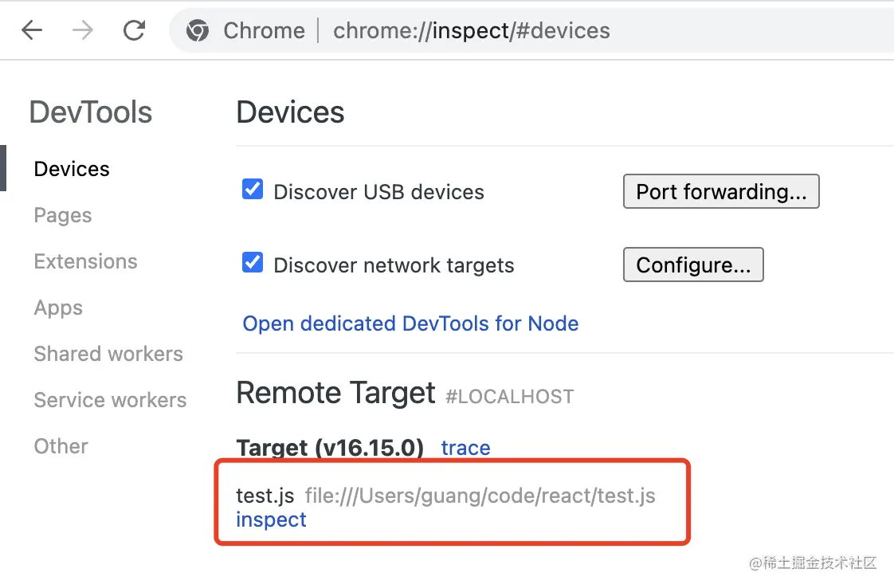Open the Apps section
894x588 pixels.
click(x=58, y=308)
